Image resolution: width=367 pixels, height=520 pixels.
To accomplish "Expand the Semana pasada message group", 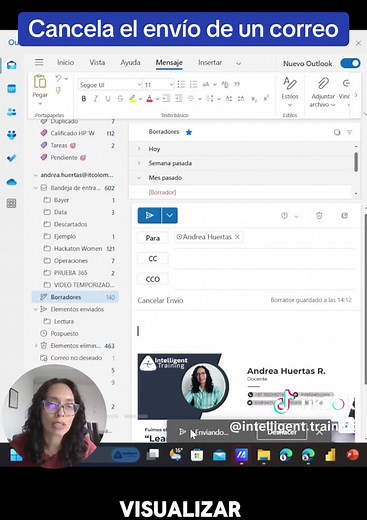I will (x=139, y=163).
